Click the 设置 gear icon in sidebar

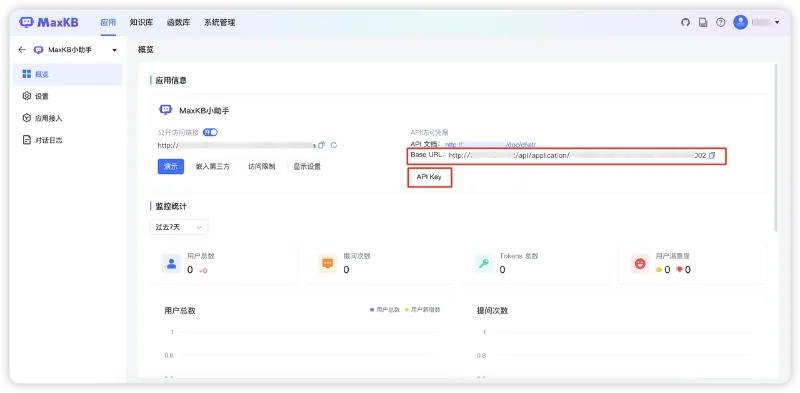pyautogui.click(x=27, y=96)
